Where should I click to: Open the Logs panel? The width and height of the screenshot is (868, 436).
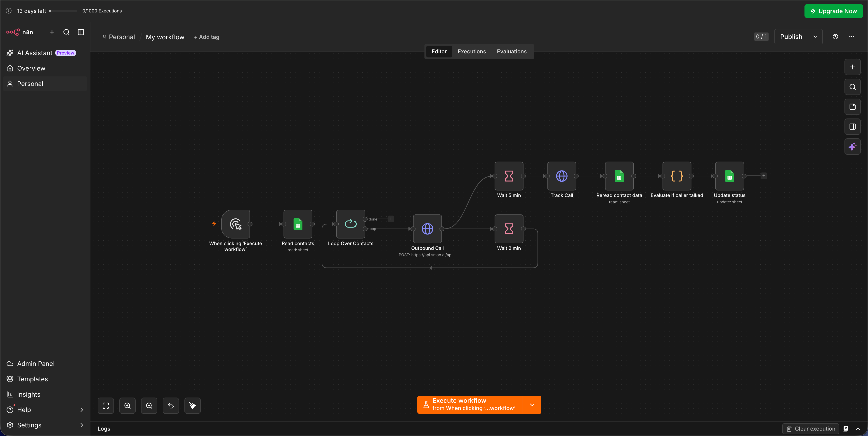(104, 429)
